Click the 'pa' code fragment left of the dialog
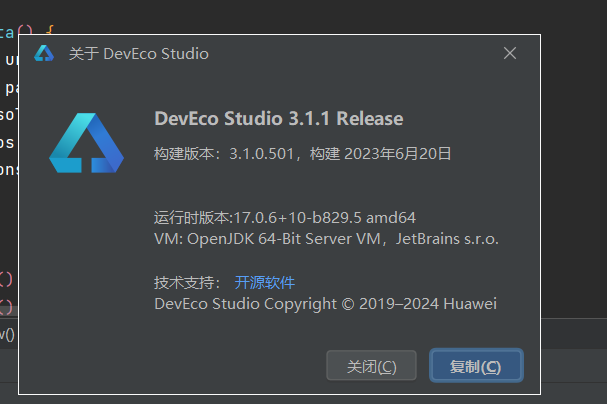 coord(11,88)
